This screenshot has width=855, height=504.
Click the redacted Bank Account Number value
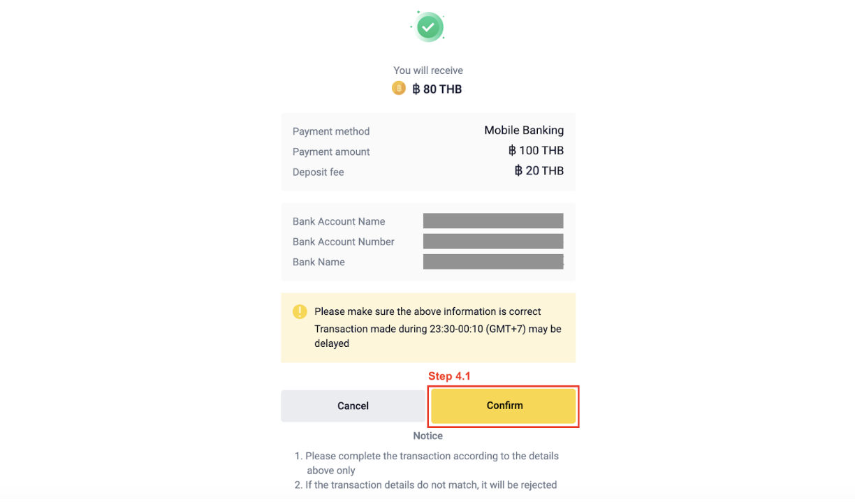[493, 242]
